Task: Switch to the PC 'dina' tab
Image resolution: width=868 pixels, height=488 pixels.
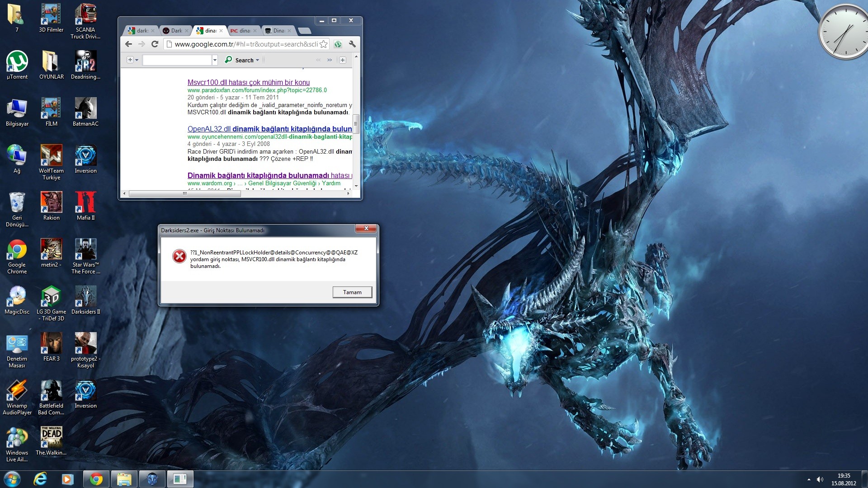Action: [243, 31]
